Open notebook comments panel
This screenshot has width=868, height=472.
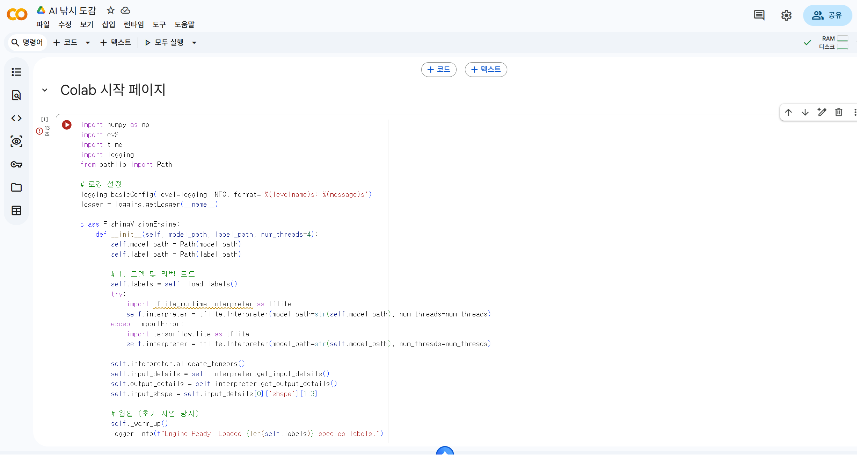coord(759,15)
